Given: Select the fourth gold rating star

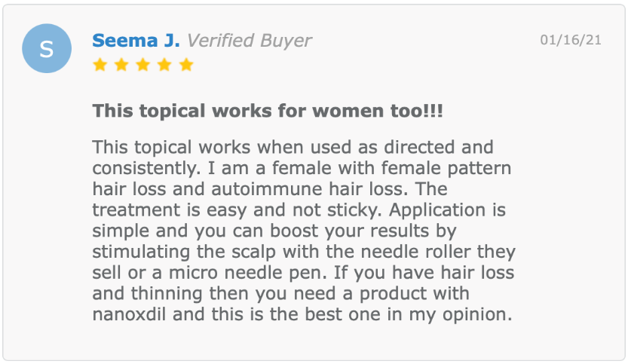Looking at the screenshot, I should tap(164, 65).
